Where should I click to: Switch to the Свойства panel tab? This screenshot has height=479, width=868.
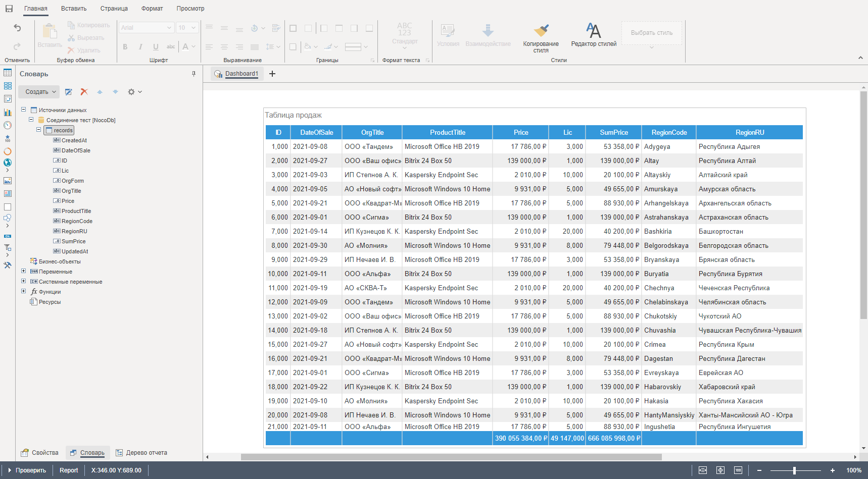coord(40,453)
